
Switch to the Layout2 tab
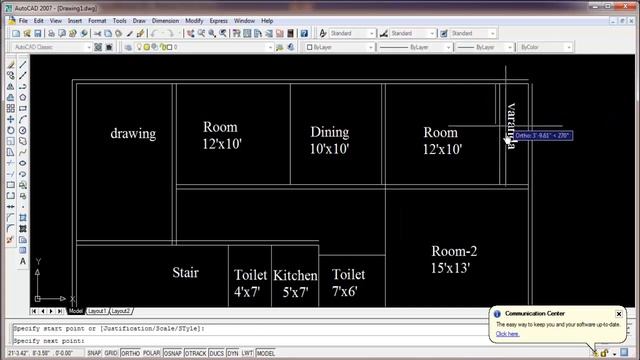coord(121,311)
